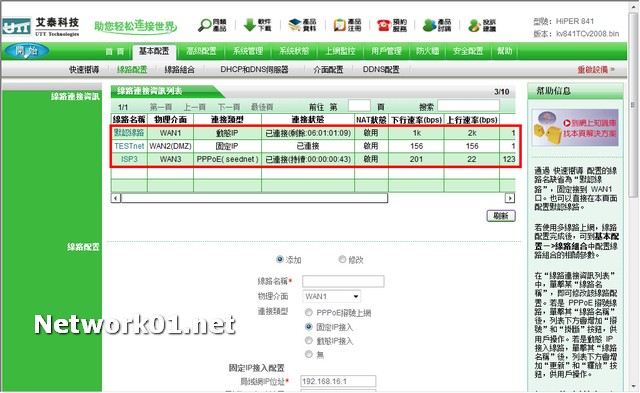This screenshot has width=640, height=393.
Task: Click the green magnifier icon in header
Action: tap(204, 25)
